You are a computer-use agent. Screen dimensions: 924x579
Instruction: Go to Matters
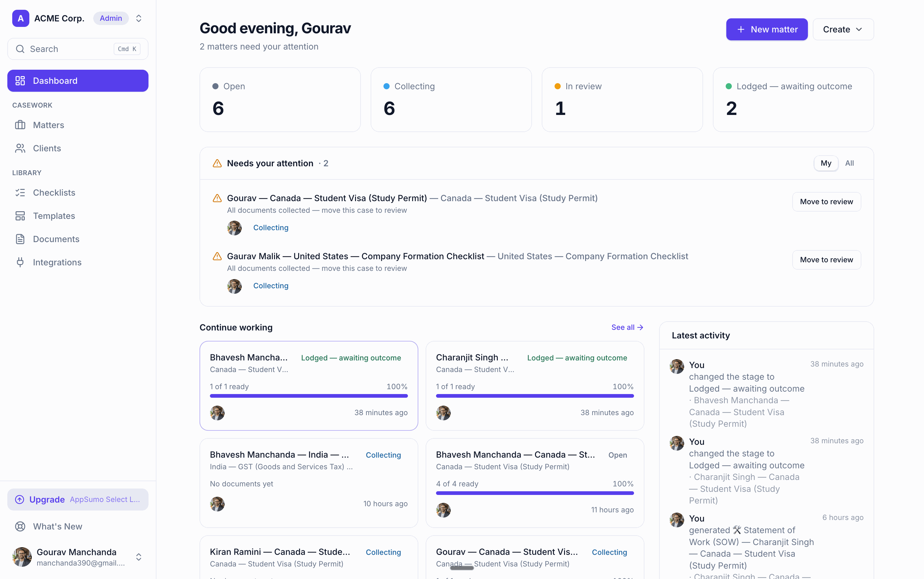[78, 125]
